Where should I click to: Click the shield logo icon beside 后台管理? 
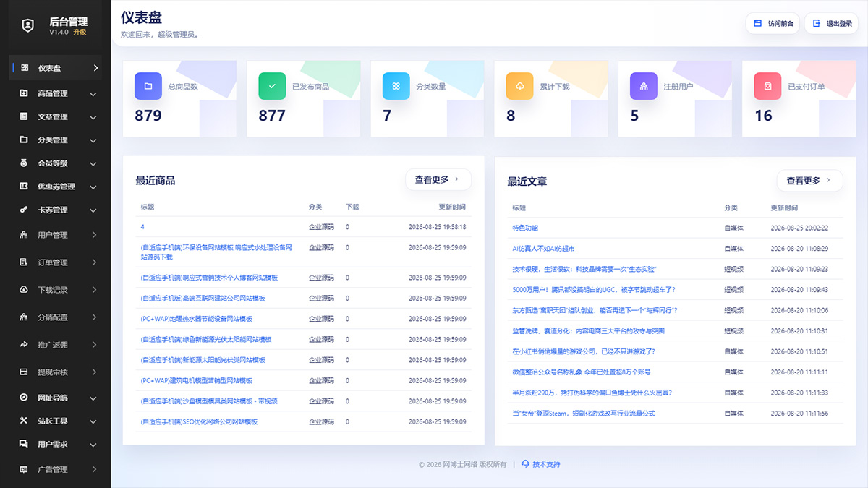coord(27,25)
